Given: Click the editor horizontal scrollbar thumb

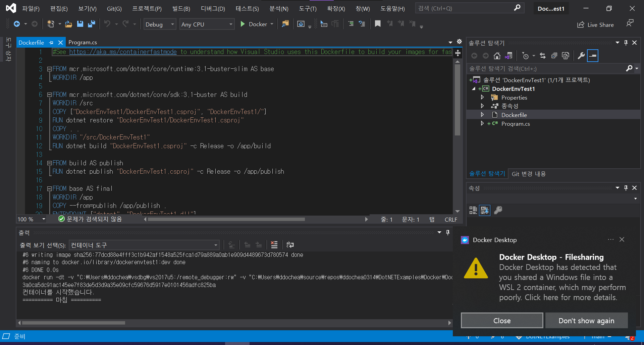Looking at the screenshot, I should pos(226,219).
